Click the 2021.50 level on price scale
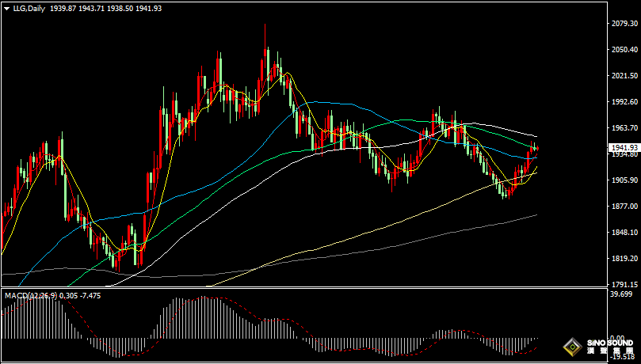This screenshot has width=641, height=364. (x=624, y=76)
